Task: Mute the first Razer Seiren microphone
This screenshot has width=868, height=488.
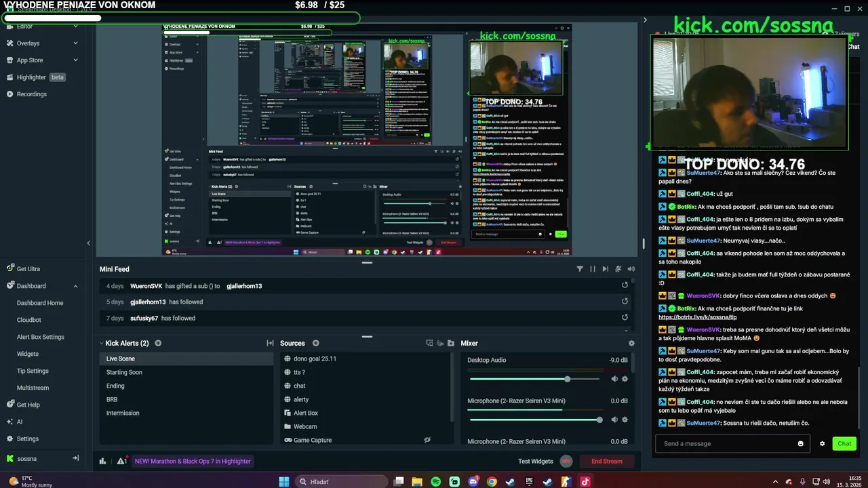Action: (614, 420)
